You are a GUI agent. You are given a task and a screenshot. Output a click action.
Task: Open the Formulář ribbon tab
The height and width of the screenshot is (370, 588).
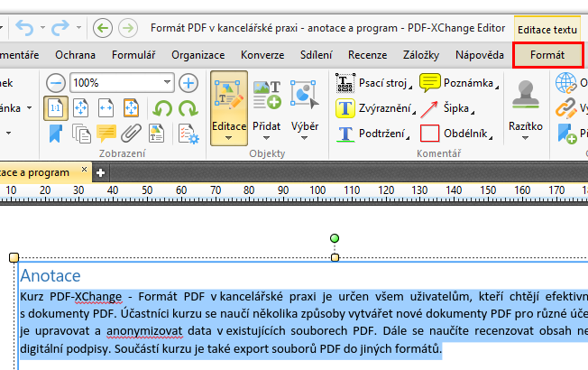pyautogui.click(x=133, y=55)
